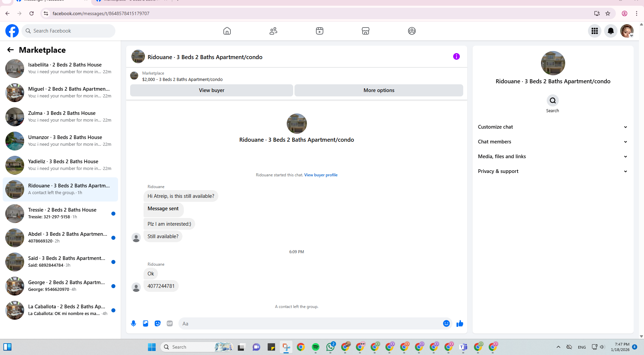644x355 pixels.
Task: Open the Abdel 3 Beds Apartment conversation
Action: (x=60, y=237)
